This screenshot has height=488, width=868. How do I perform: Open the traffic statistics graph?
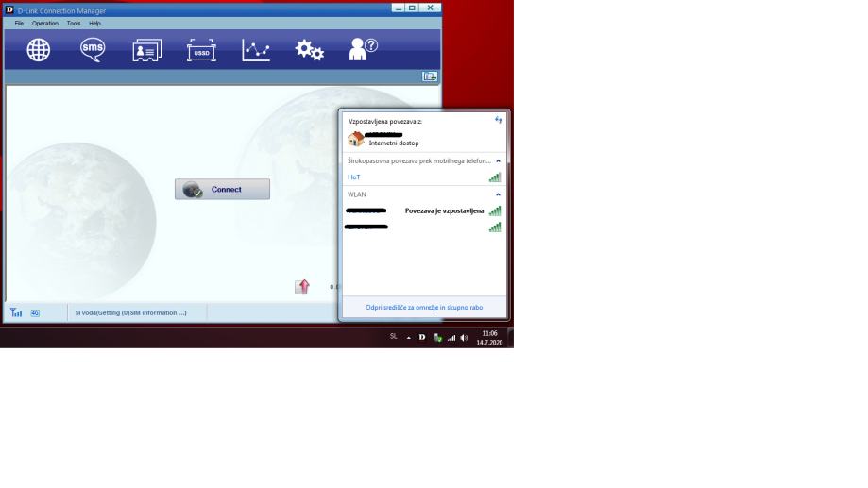pos(256,50)
